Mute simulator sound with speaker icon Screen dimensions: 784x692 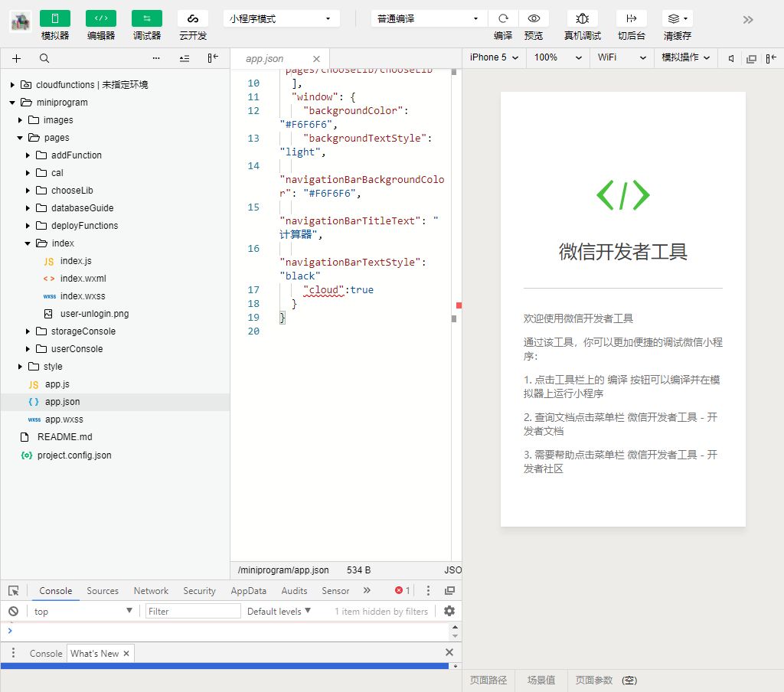click(731, 58)
